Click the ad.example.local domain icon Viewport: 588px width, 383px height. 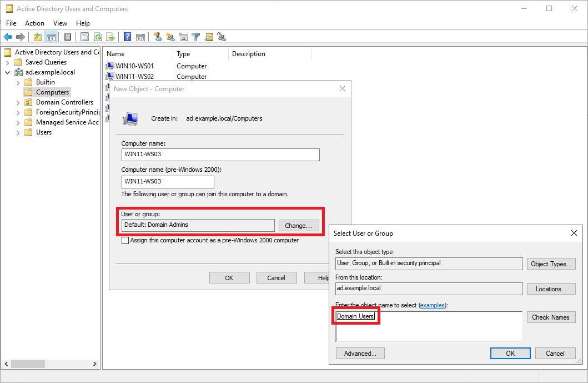tap(18, 72)
